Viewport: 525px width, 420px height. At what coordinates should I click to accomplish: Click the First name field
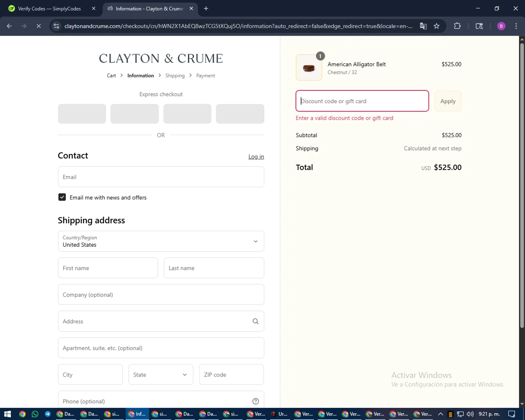[108, 268]
